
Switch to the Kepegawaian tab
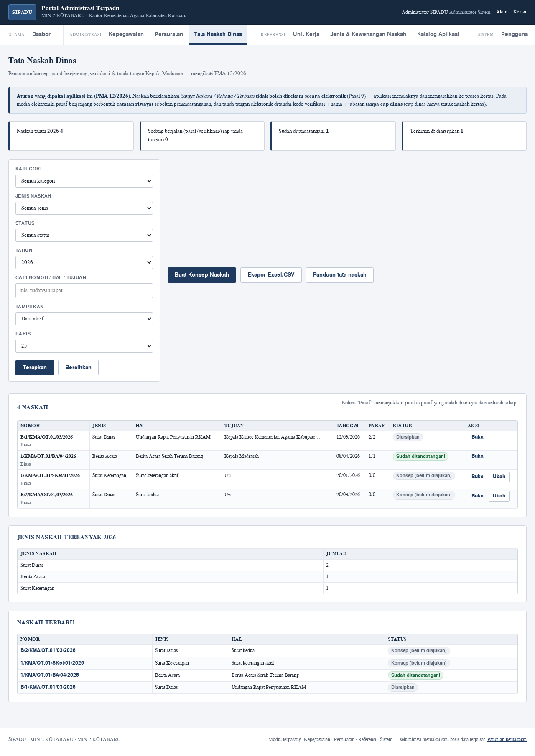click(126, 34)
